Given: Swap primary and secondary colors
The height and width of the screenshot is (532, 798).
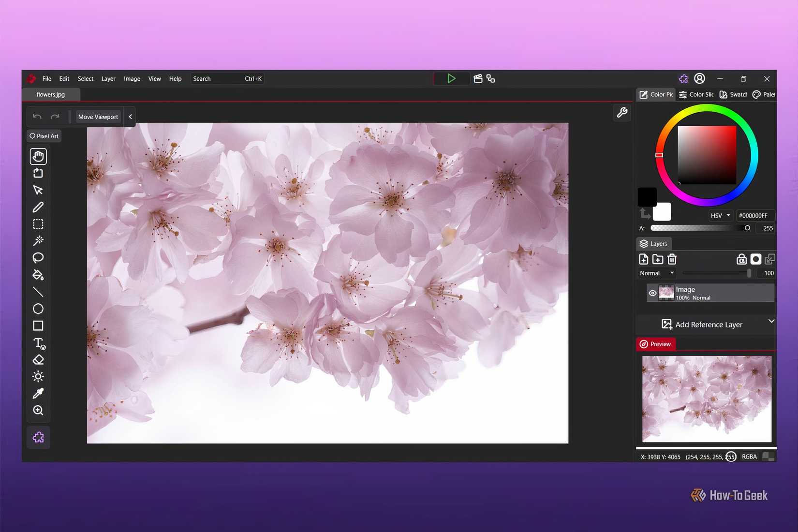Looking at the screenshot, I should [645, 213].
